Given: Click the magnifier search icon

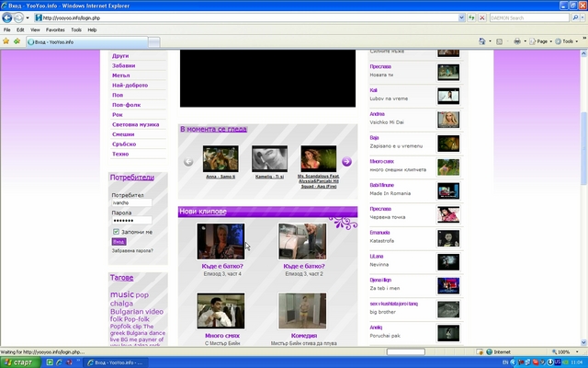Looking at the screenshot, I should [x=575, y=17].
